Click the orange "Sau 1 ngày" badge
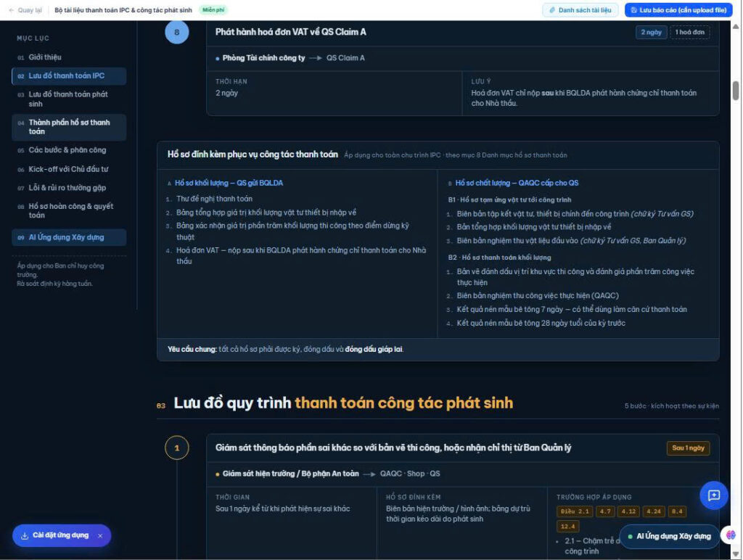This screenshot has height=560, width=743. tap(688, 448)
